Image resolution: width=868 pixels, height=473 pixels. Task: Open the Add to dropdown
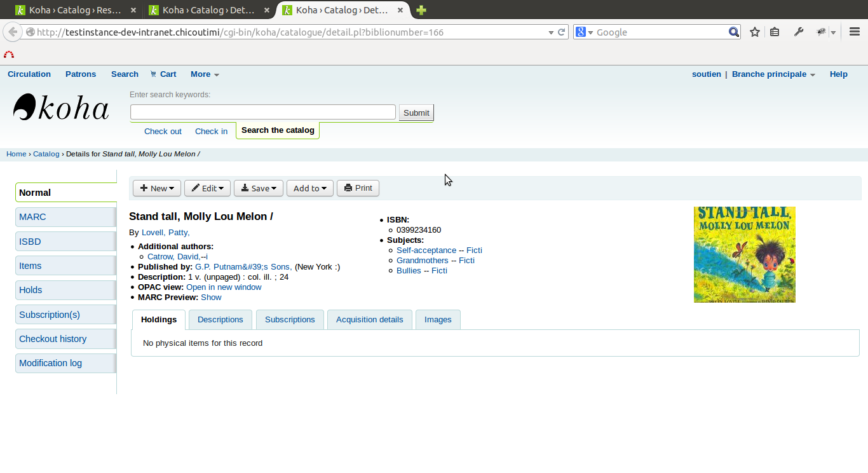click(x=309, y=188)
